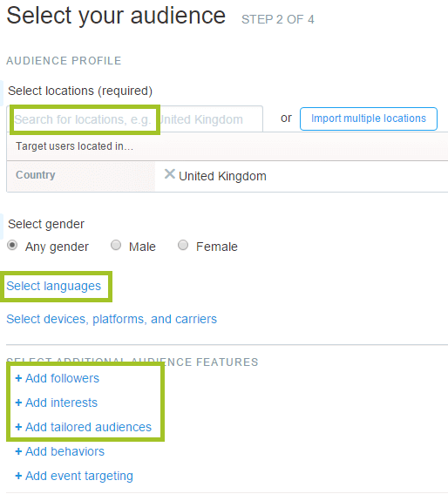
Task: Click the plus icon beside Add event targeting
Action: coord(18,476)
